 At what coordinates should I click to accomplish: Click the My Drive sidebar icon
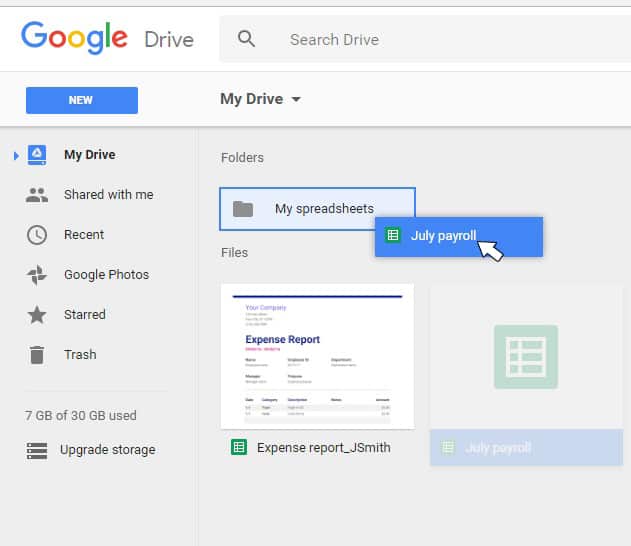tap(37, 155)
